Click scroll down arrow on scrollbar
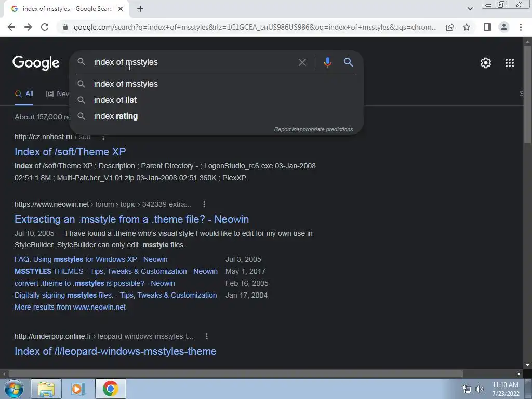The width and height of the screenshot is (532, 399). coord(528,365)
